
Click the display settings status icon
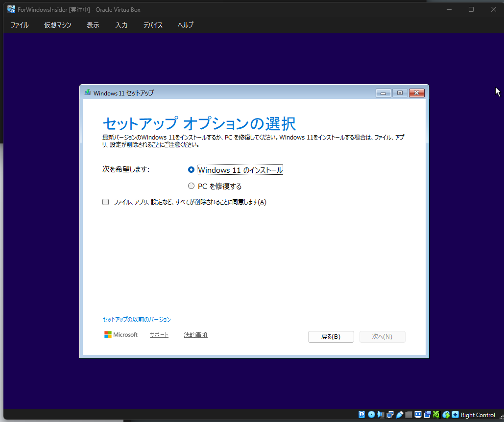pos(418,415)
